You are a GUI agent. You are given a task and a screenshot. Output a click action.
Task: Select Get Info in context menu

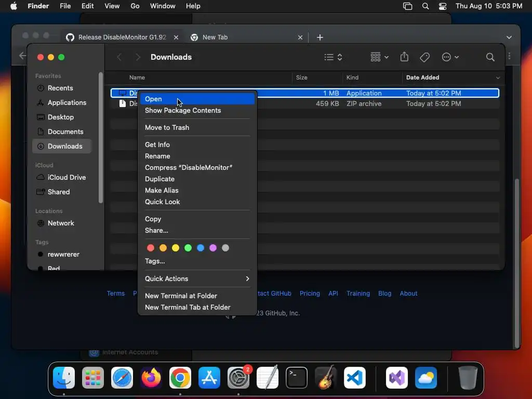pos(197,144)
